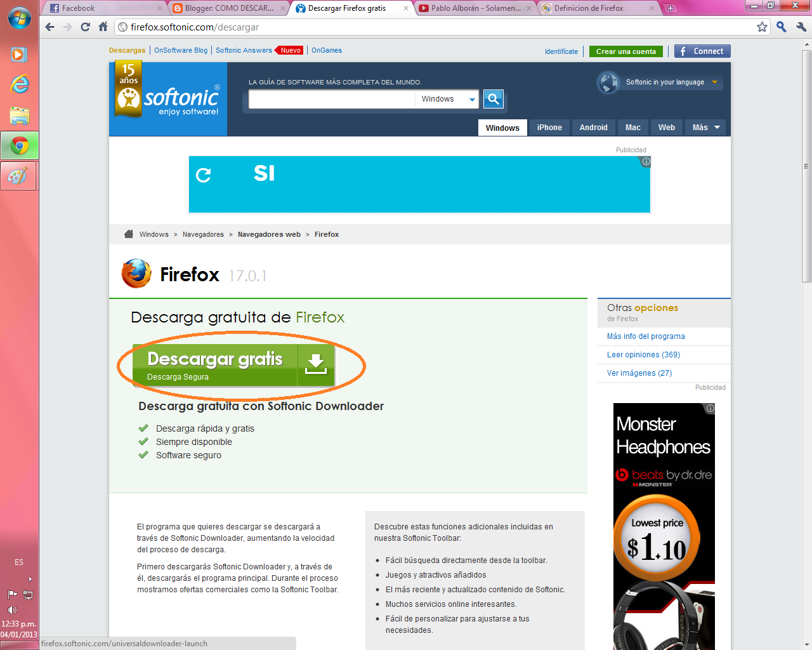Click the home icon in the breadcrumb bar
Image resolution: width=812 pixels, height=650 pixels.
(128, 234)
